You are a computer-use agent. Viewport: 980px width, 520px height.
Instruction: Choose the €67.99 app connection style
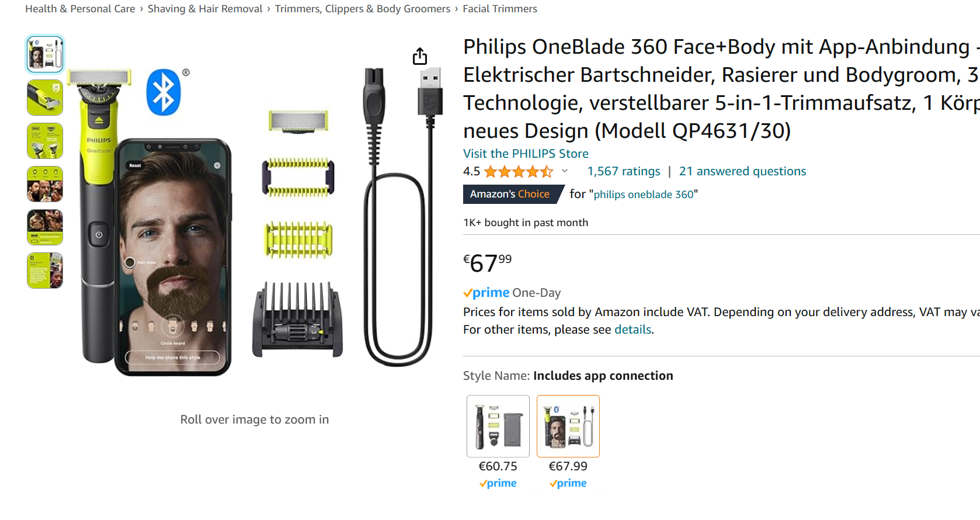568,427
